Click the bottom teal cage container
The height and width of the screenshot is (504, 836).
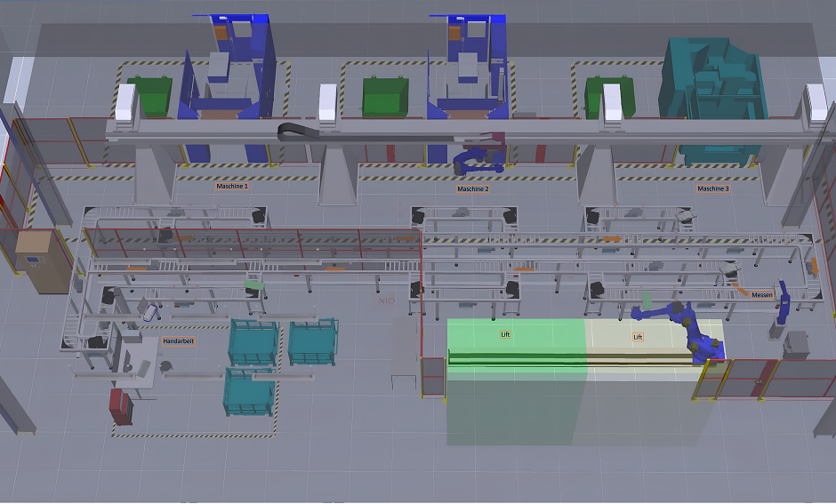click(x=250, y=392)
